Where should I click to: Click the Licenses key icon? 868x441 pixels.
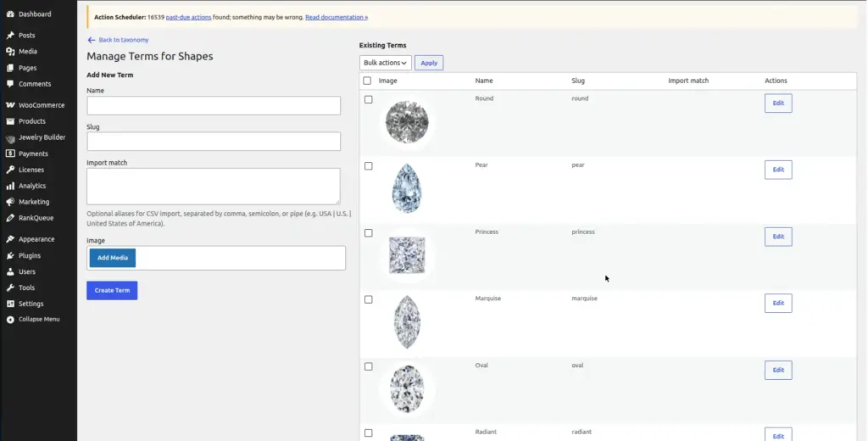(x=10, y=170)
